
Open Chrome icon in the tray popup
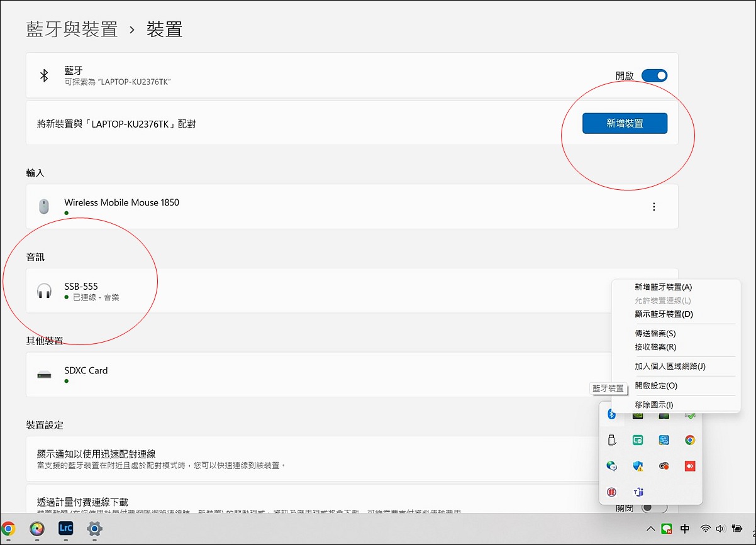tap(690, 440)
